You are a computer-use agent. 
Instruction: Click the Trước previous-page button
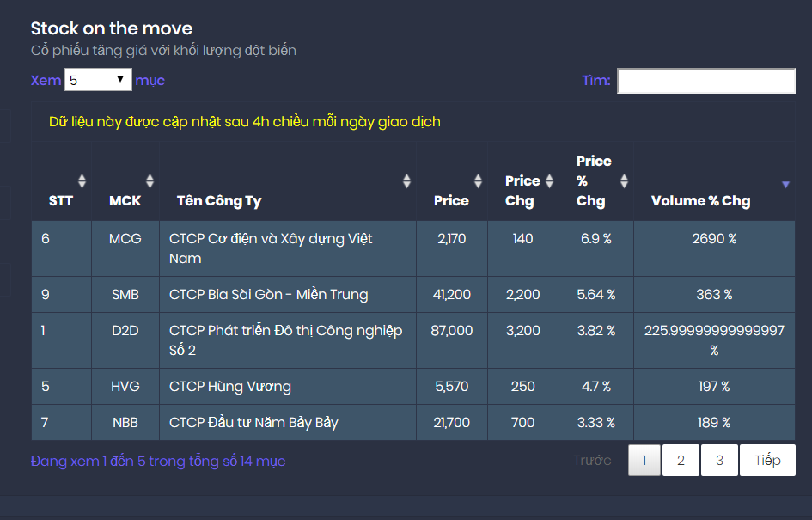[592, 460]
